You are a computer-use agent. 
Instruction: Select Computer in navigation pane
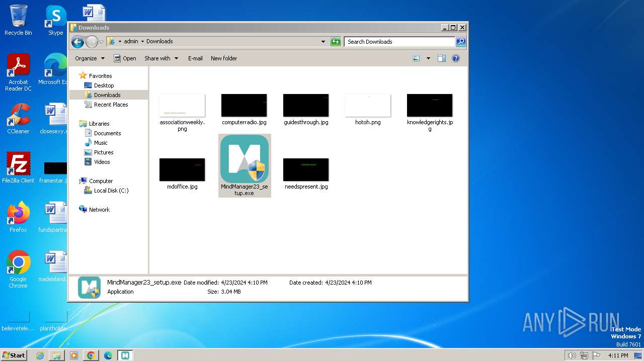[101, 181]
